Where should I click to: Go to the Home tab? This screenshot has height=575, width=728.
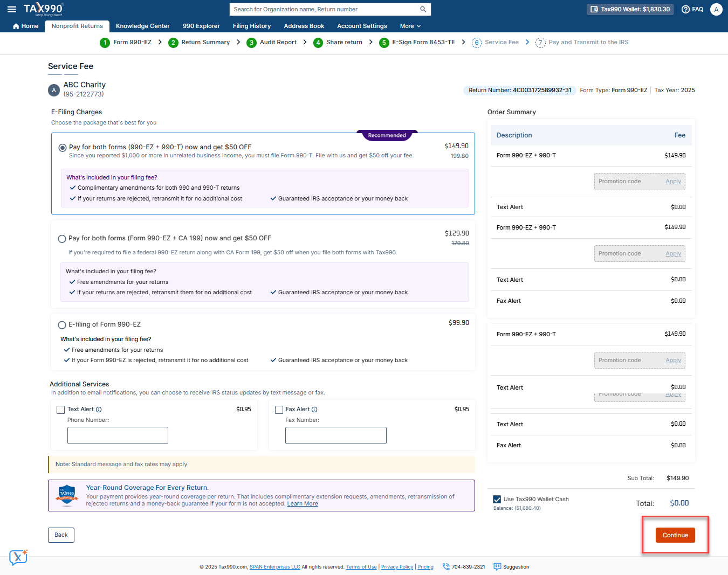tap(25, 26)
